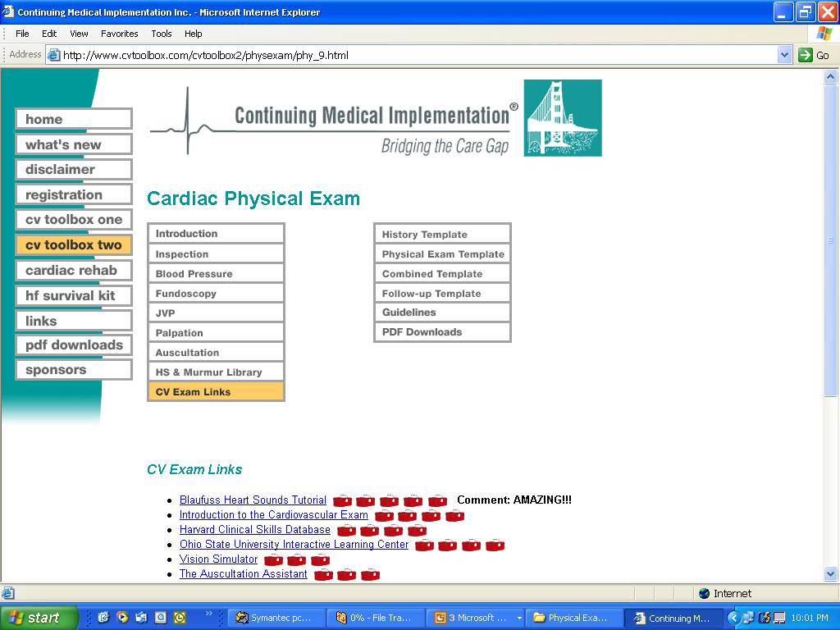Switch to 0% - File Tra... taskbar window

[377, 618]
